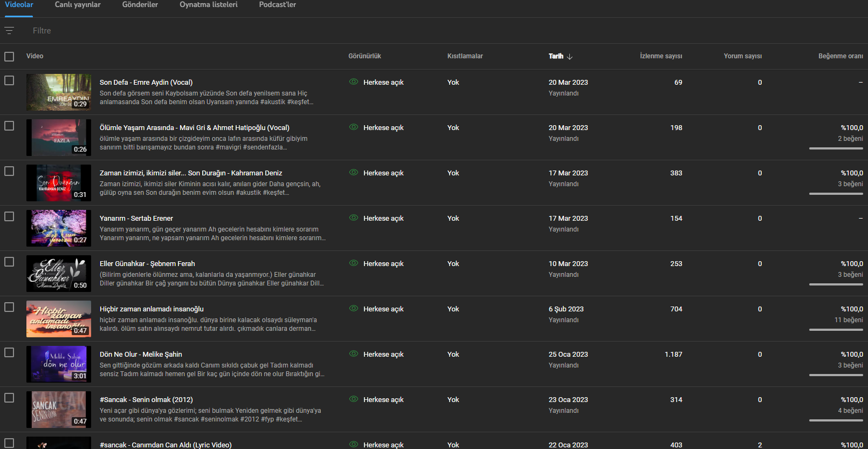The height and width of the screenshot is (449, 868).
Task: Click visibility eye icon for Eller Günahkar
Action: [x=354, y=263]
